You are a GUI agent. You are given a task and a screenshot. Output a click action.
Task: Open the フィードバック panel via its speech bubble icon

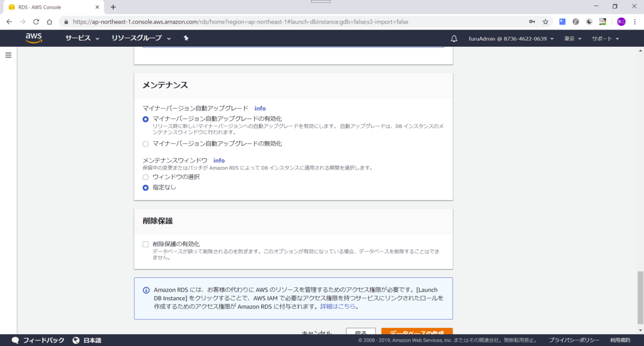pos(16,340)
